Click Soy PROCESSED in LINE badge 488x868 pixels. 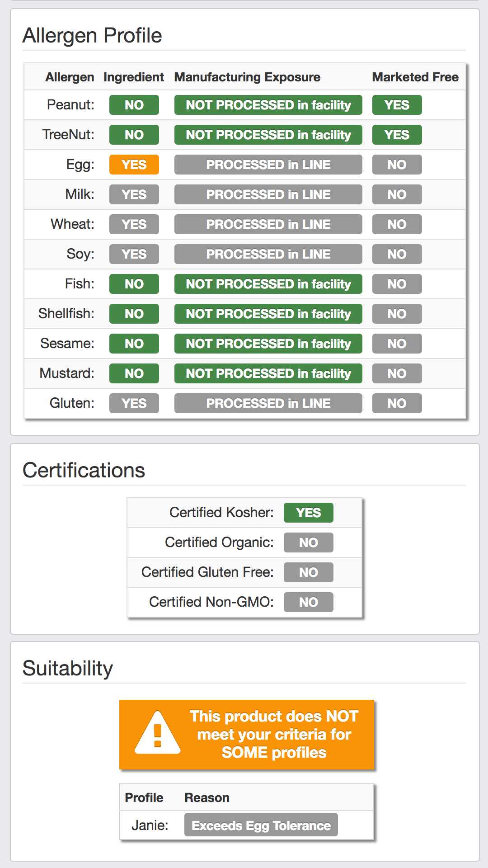pyautogui.click(x=268, y=254)
